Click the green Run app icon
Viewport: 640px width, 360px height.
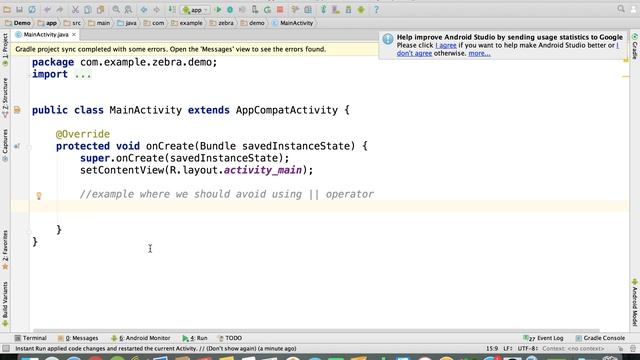point(218,9)
